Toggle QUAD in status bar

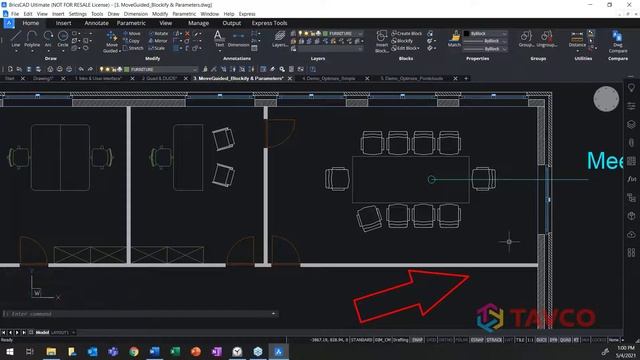(565, 340)
